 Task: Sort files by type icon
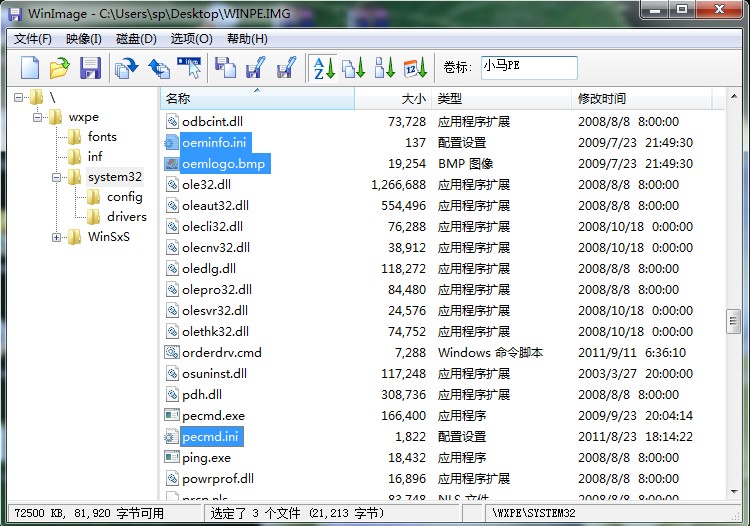(354, 67)
